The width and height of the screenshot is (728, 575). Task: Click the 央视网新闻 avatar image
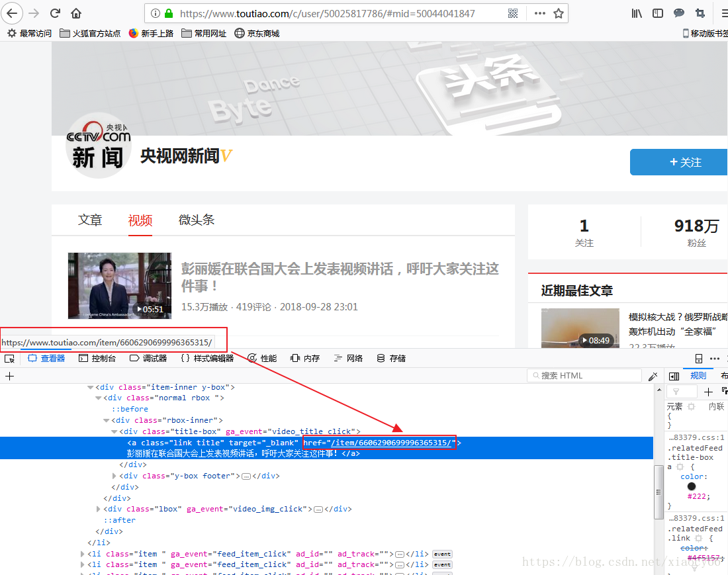click(x=98, y=146)
